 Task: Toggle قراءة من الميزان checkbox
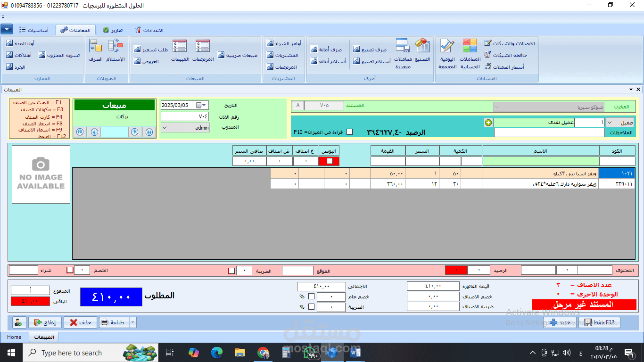(x=349, y=132)
